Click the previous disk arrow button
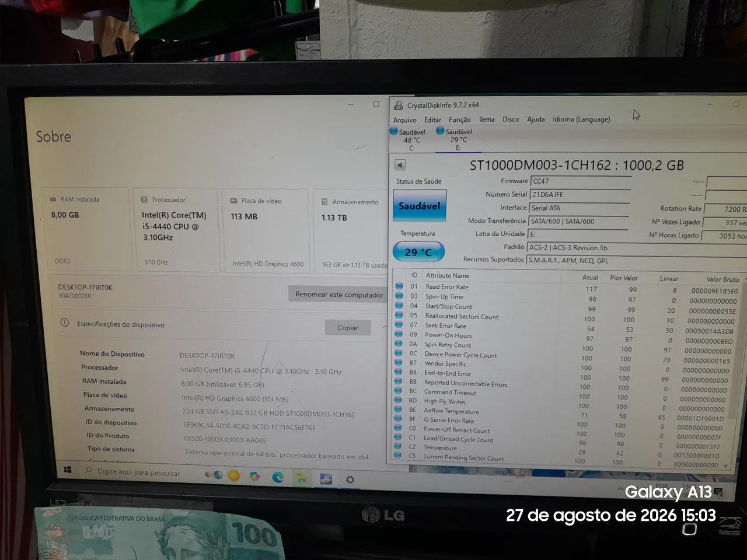747x560 pixels. coord(400,165)
